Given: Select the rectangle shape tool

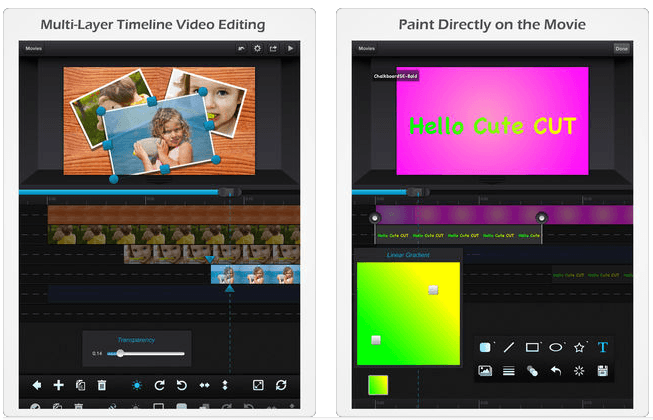Looking at the screenshot, I should tap(532, 347).
